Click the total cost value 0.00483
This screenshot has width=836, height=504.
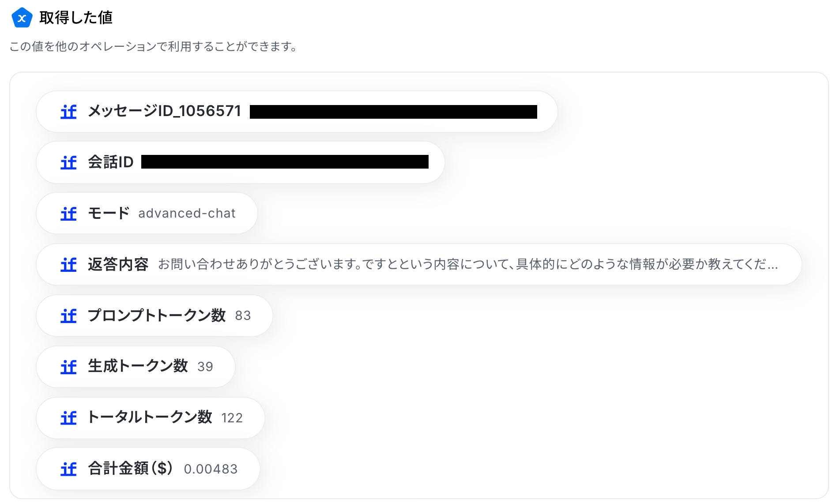point(211,469)
